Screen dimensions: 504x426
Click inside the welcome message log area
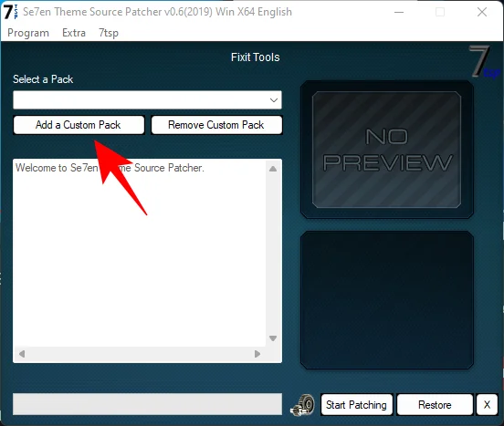pos(140,253)
